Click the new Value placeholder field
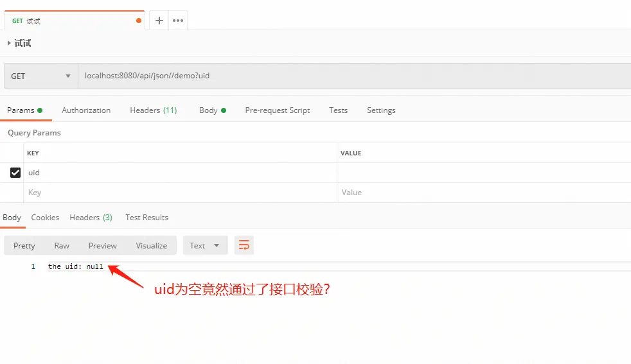631x364 pixels. tap(484, 193)
